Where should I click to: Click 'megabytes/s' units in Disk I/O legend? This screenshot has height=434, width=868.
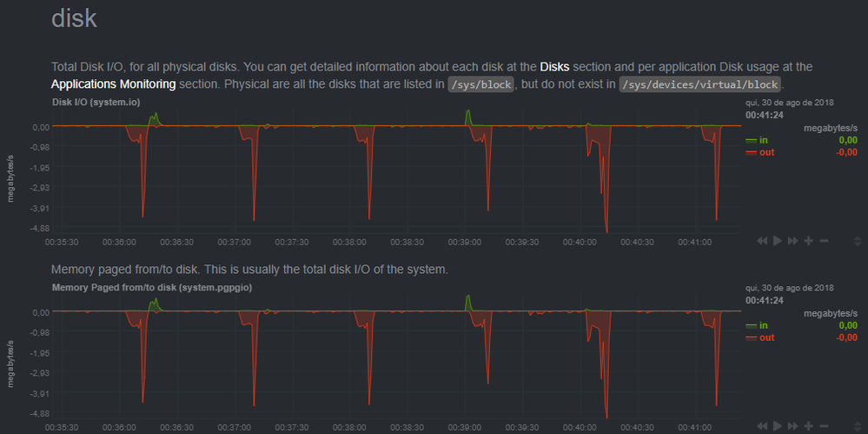click(x=831, y=128)
